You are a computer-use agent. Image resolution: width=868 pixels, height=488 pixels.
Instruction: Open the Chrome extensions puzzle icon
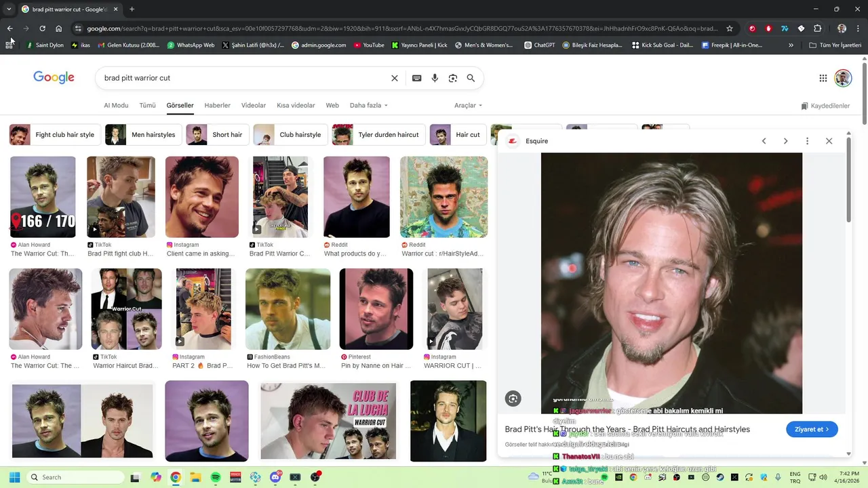point(817,28)
